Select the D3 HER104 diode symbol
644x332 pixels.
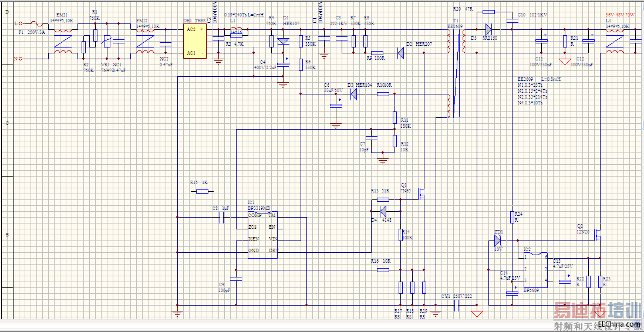coord(353,94)
